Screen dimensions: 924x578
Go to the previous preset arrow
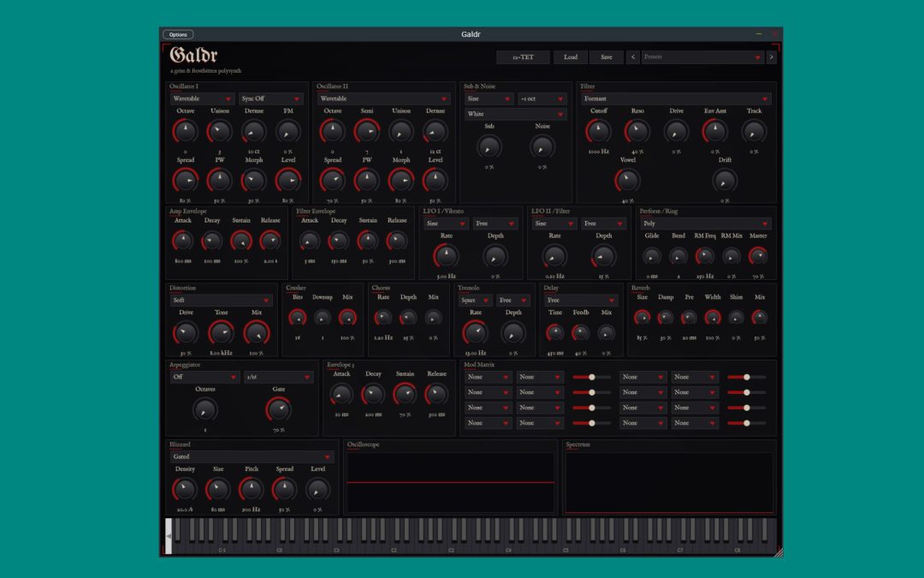point(633,57)
